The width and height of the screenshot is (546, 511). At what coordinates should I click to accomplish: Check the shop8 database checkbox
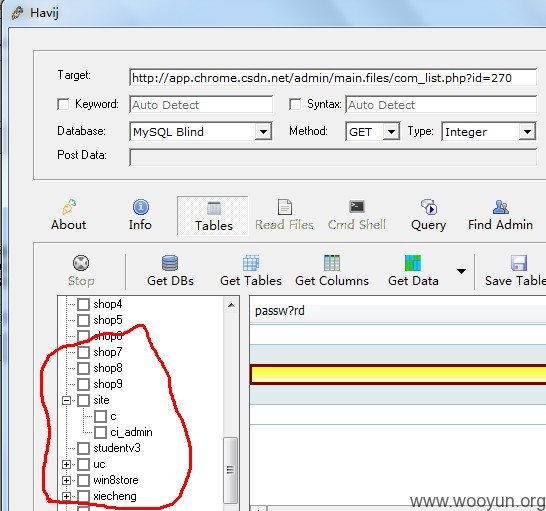[x=83, y=368]
